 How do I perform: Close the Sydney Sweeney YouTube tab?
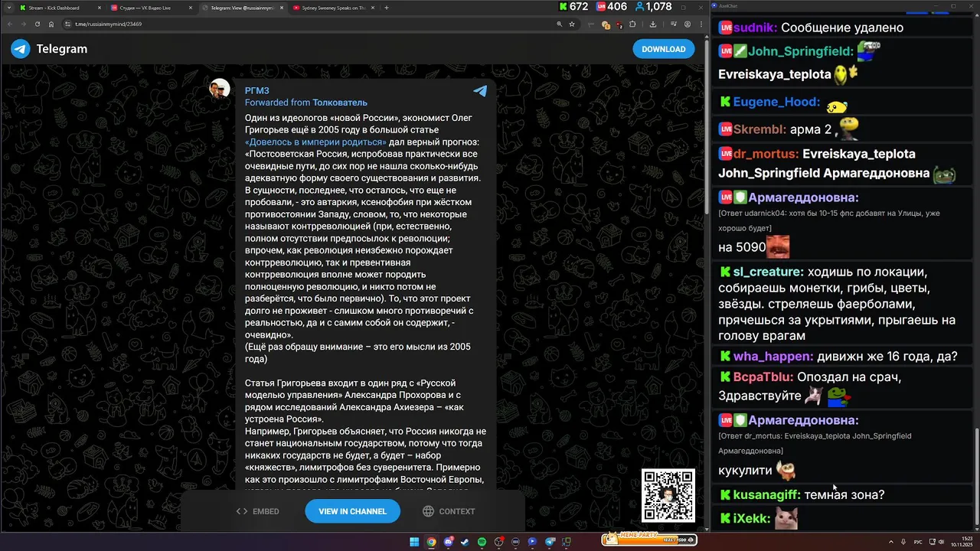tap(374, 8)
